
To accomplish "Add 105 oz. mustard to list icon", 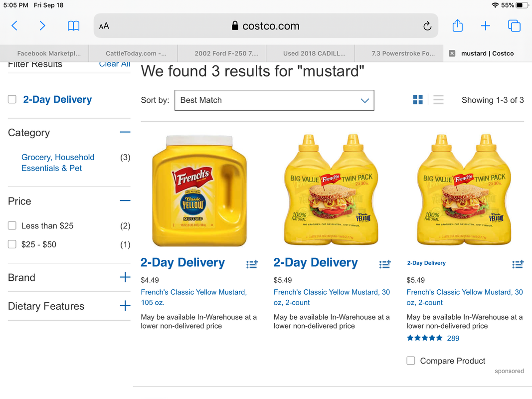I will tap(252, 264).
